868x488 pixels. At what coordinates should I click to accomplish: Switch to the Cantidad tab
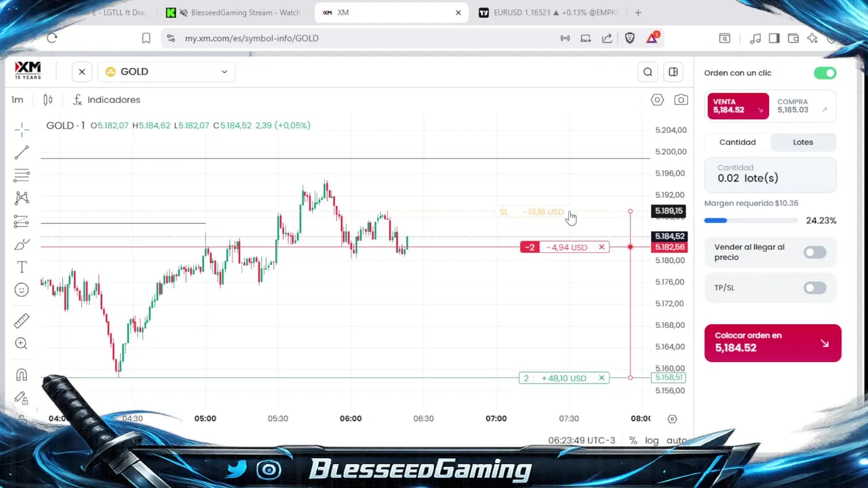(x=737, y=142)
